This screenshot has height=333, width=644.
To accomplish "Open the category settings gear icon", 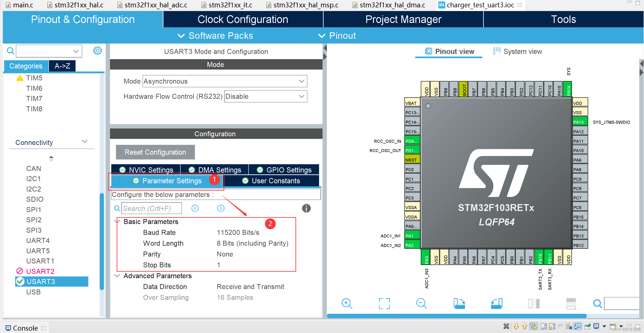I will click(x=97, y=51).
